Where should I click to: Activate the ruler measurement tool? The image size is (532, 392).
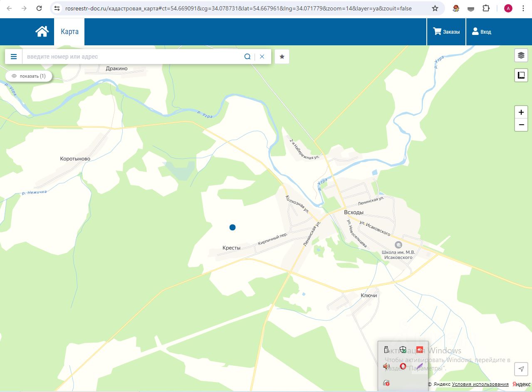click(x=521, y=75)
